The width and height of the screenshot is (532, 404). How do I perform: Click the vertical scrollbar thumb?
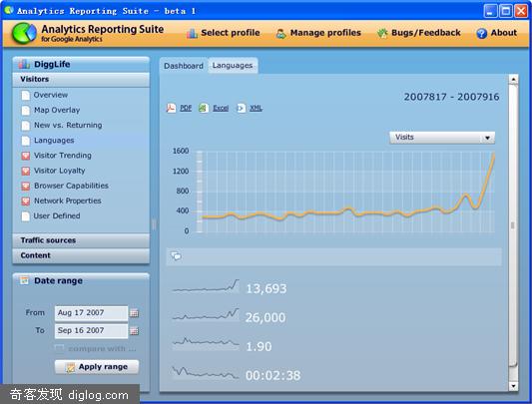(513, 225)
